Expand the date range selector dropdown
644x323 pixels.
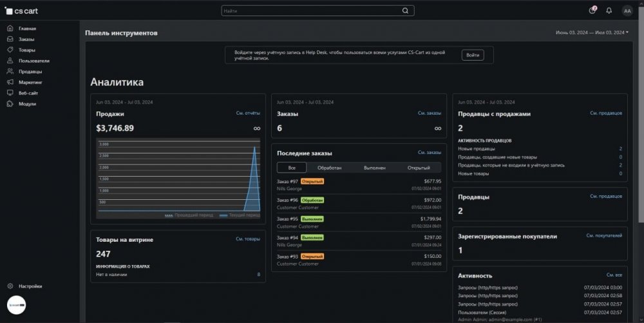point(591,32)
